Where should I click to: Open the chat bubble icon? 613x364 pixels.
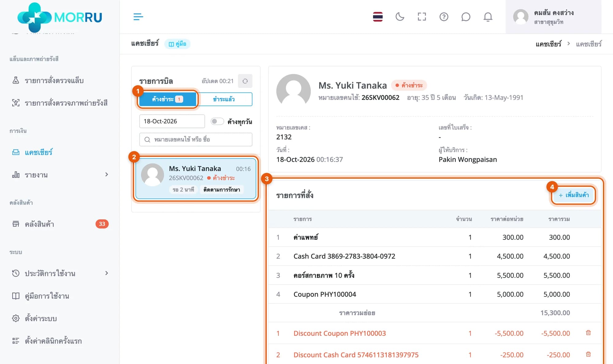(466, 17)
